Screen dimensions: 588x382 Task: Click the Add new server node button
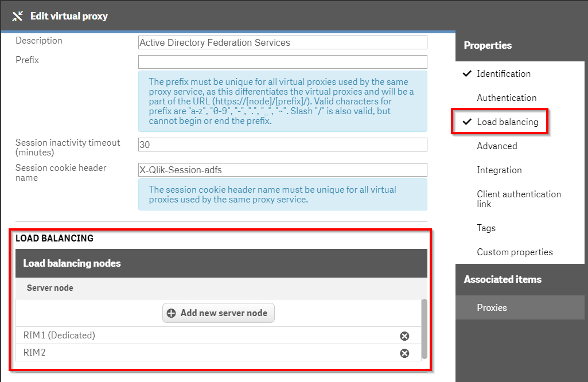click(x=219, y=313)
